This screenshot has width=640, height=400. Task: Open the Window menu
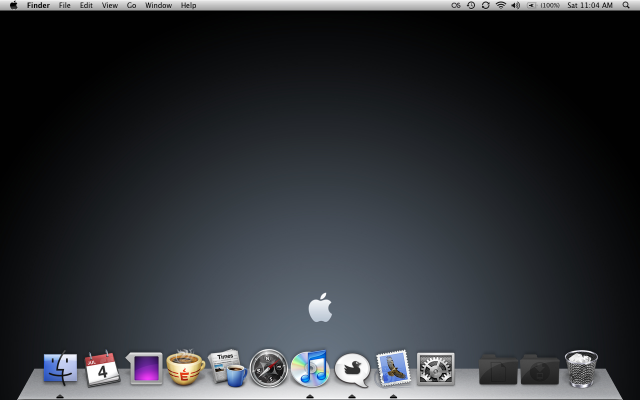point(158,5)
